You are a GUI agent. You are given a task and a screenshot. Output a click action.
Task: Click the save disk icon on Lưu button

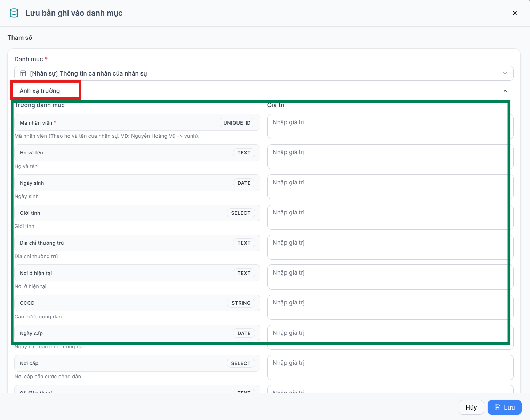[498, 407]
